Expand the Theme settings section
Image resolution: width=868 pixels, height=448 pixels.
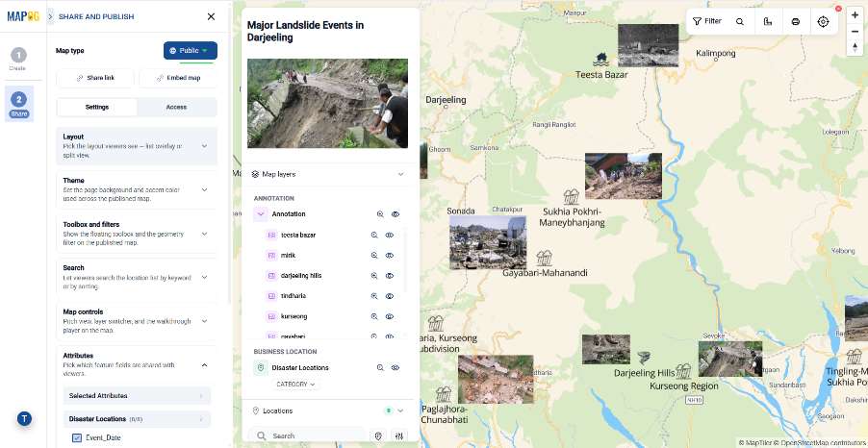coord(137,189)
